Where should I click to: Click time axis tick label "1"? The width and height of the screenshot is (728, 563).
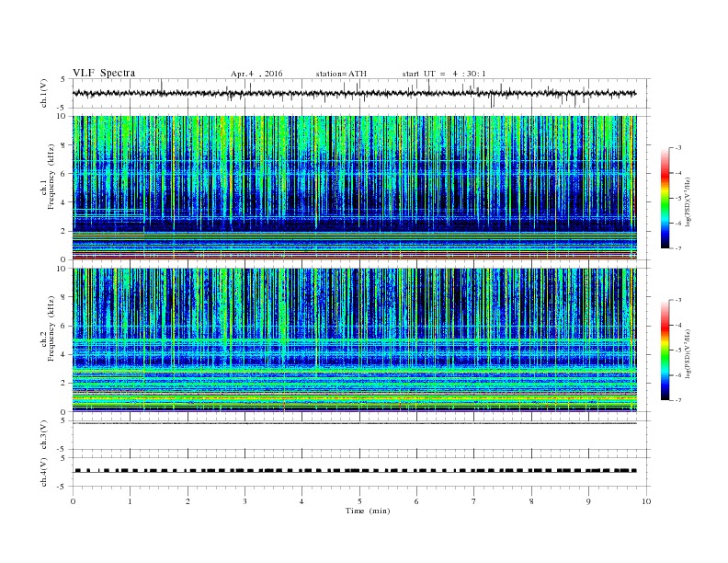[131, 501]
